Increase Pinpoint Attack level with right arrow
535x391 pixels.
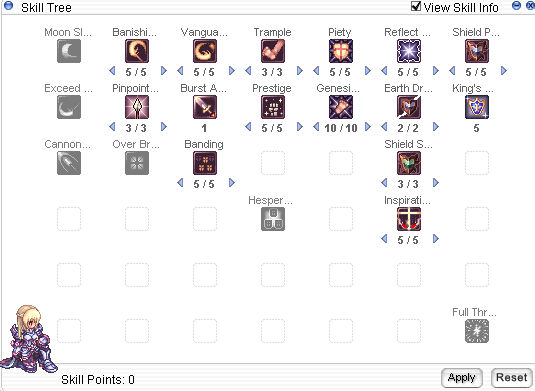tap(164, 127)
